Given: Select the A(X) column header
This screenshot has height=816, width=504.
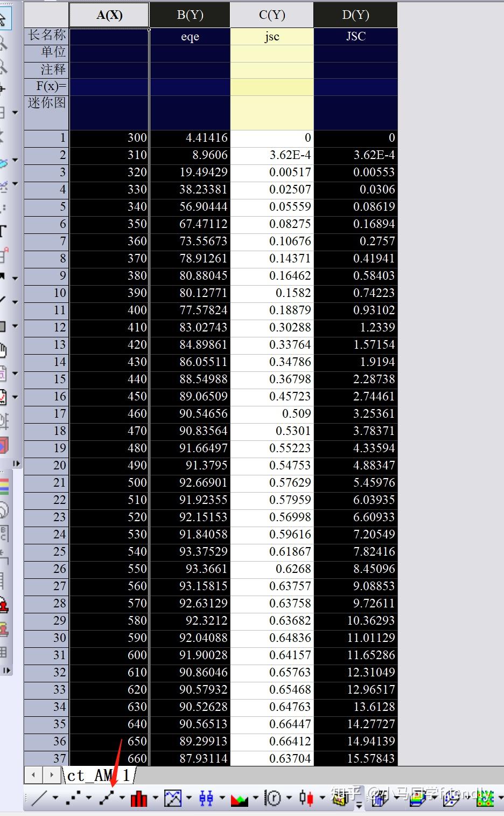Looking at the screenshot, I should (x=109, y=15).
